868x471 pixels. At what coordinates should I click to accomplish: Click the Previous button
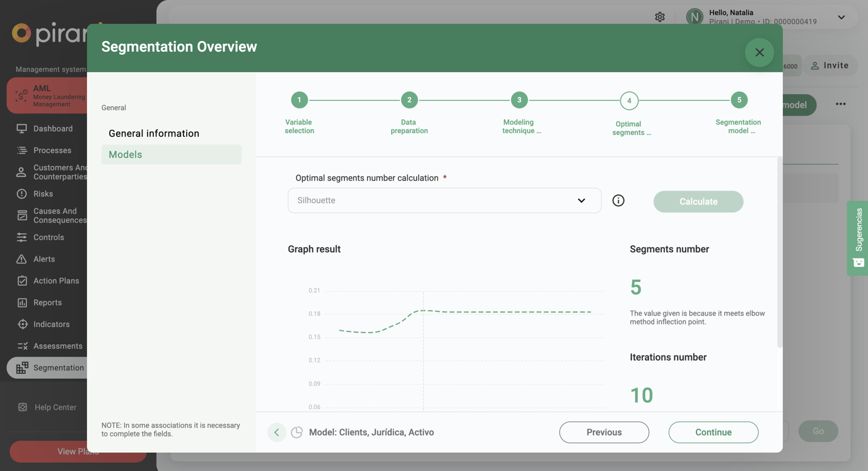604,432
